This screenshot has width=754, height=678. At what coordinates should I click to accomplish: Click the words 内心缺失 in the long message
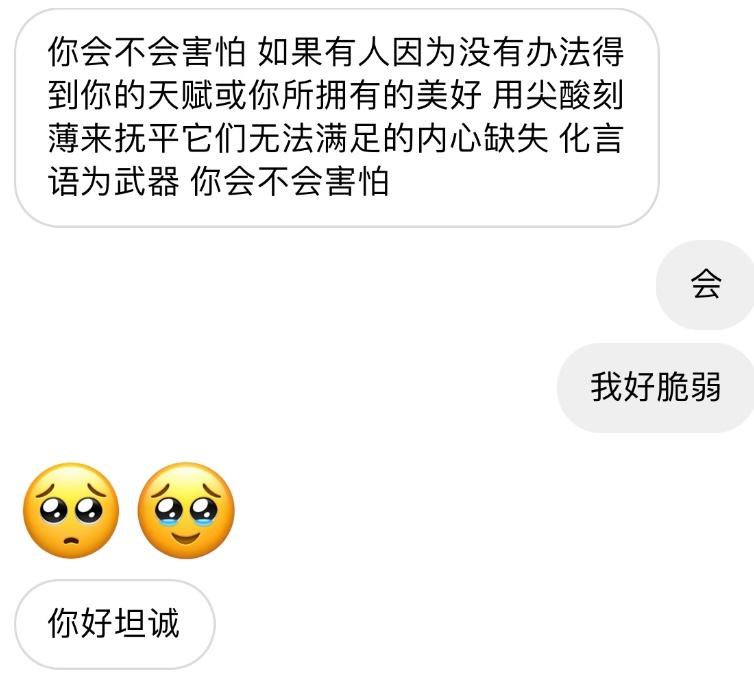pos(482,138)
